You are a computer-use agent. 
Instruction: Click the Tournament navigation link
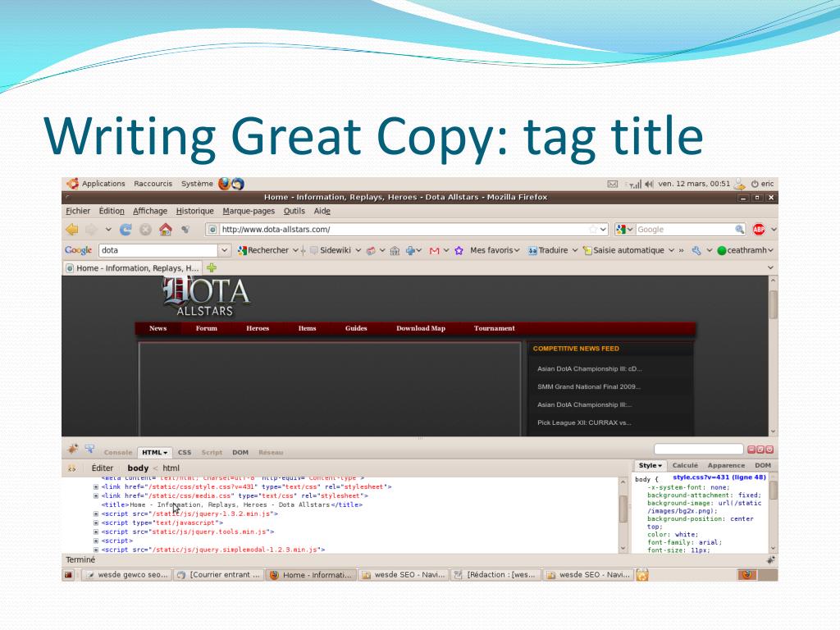(x=494, y=328)
